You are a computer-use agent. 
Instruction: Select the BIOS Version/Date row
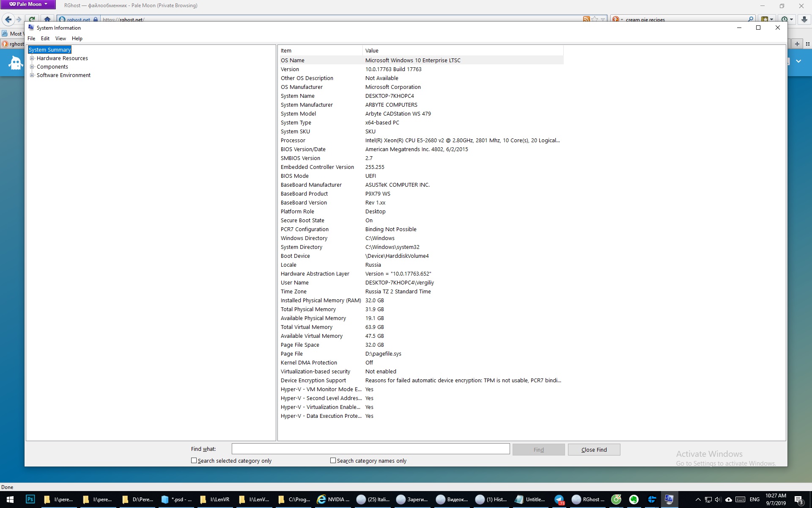click(x=421, y=149)
